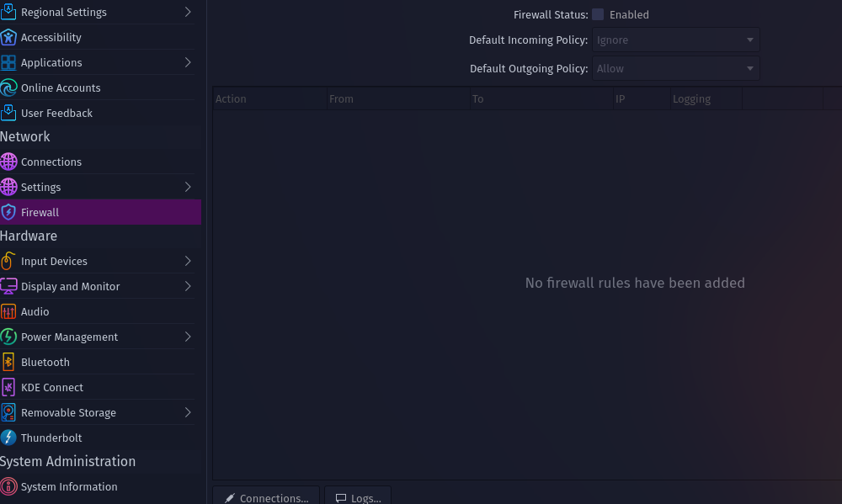
Task: Click the Power Management icon
Action: tap(8, 337)
